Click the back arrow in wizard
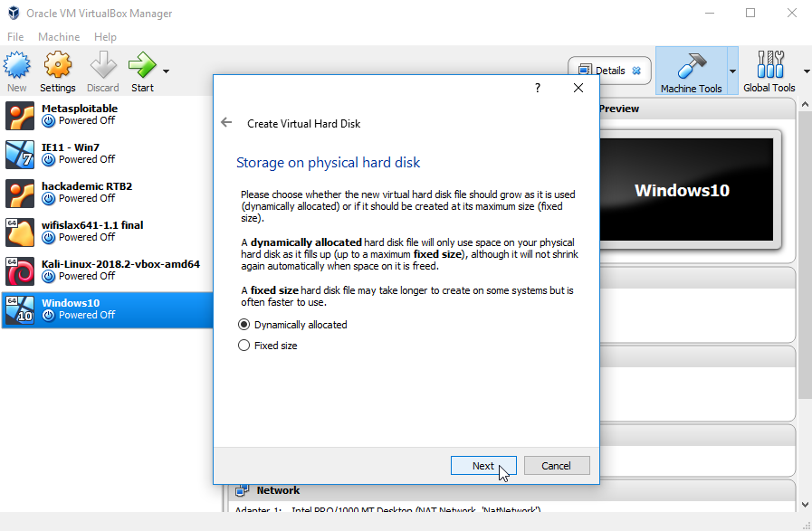812x531 pixels. pyautogui.click(x=227, y=123)
